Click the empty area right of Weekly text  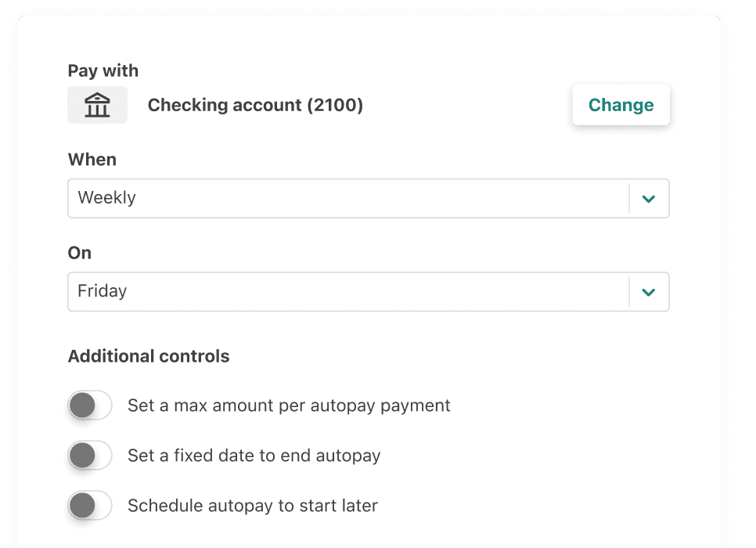(391, 198)
